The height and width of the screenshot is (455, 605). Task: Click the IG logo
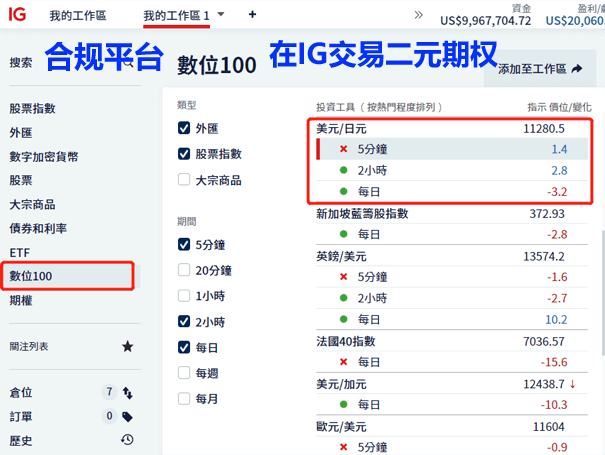click(17, 15)
